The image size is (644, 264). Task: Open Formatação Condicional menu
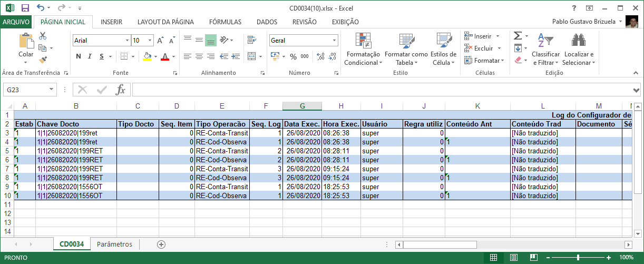pyautogui.click(x=363, y=49)
